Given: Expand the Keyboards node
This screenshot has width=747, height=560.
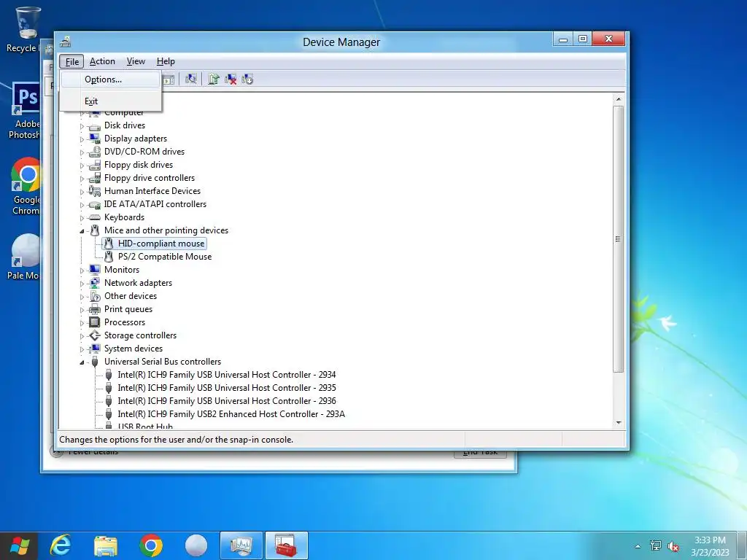Looking at the screenshot, I should click(82, 218).
